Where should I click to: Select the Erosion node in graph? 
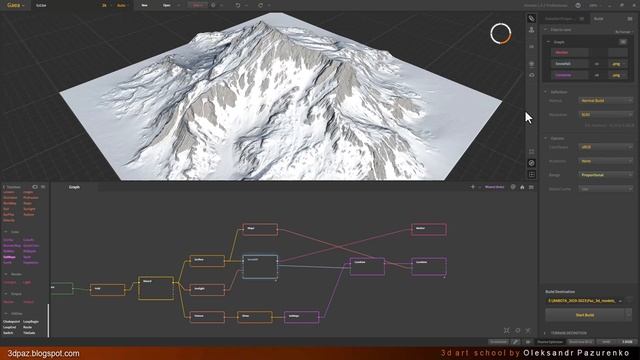tap(207, 317)
